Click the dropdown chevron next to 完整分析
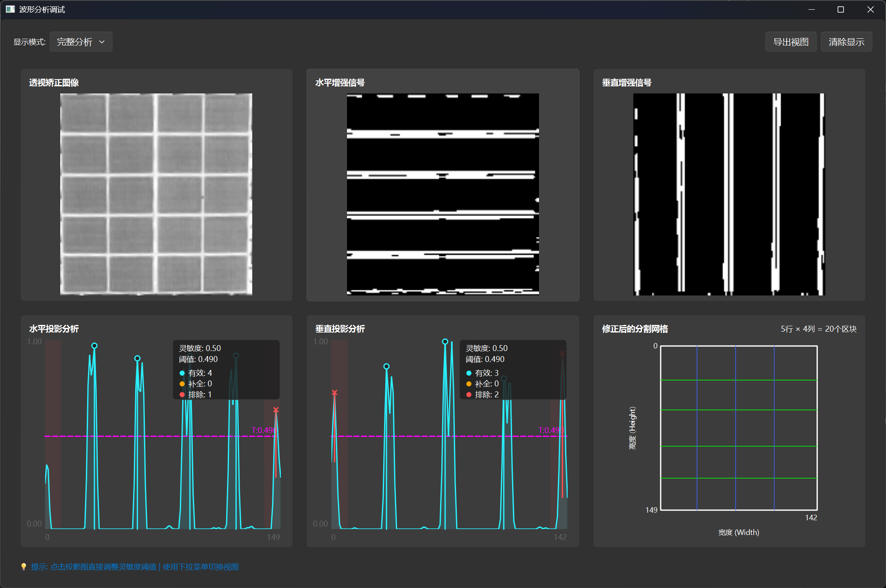The width and height of the screenshot is (886, 588). 102,42
